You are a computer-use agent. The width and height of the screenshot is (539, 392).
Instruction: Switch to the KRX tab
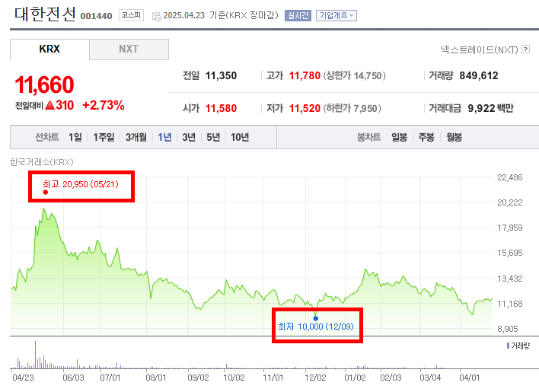[49, 49]
